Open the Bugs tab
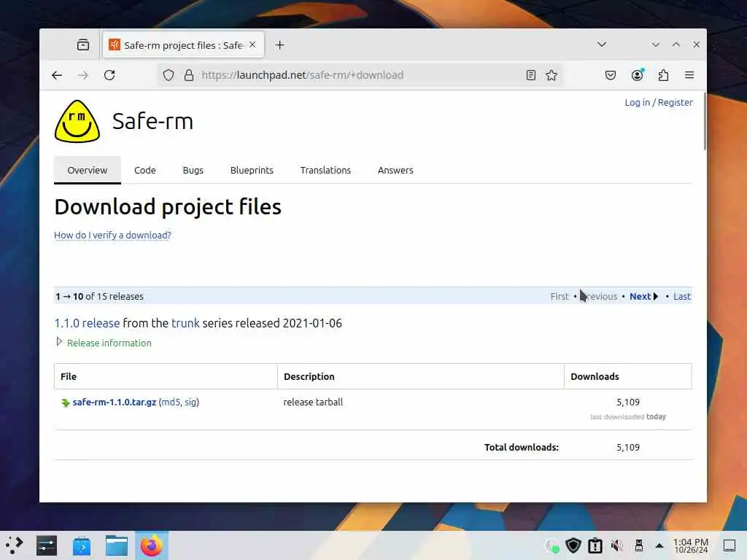 tap(193, 170)
